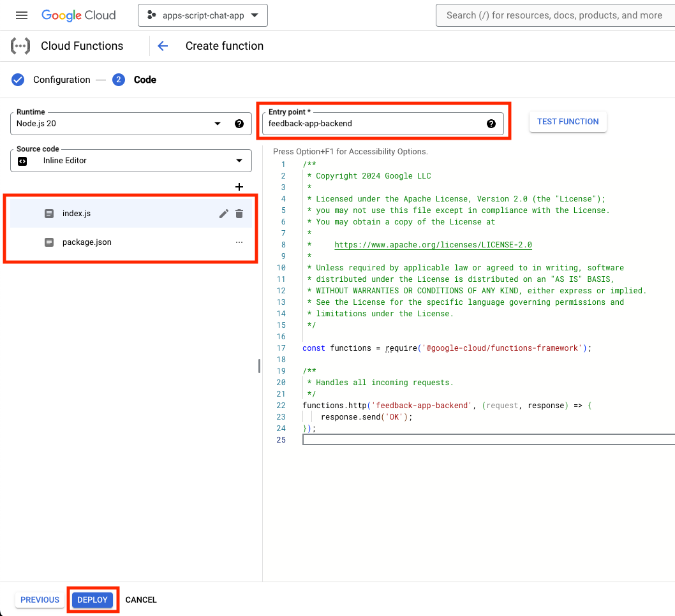Open the hamburger navigation menu
This screenshot has width=675, height=616.
click(22, 15)
